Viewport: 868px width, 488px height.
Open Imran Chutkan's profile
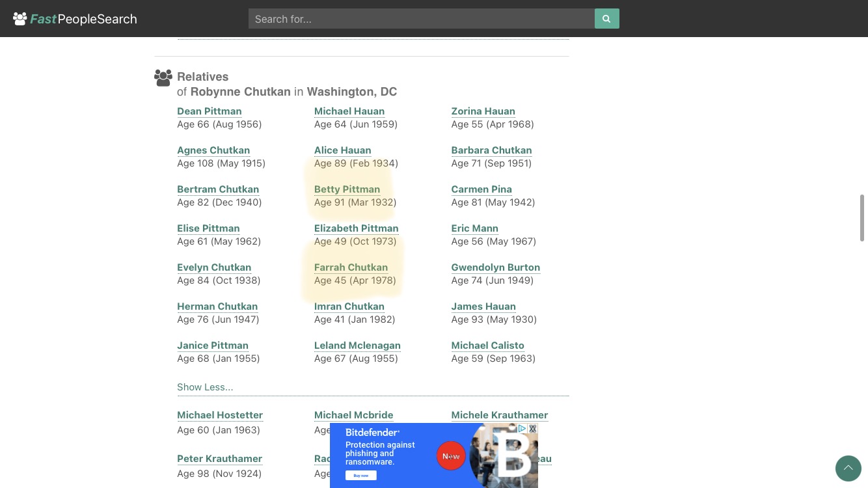(349, 306)
